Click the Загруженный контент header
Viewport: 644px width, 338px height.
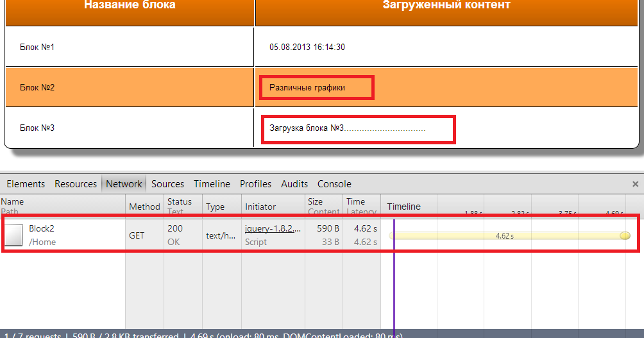(446, 5)
